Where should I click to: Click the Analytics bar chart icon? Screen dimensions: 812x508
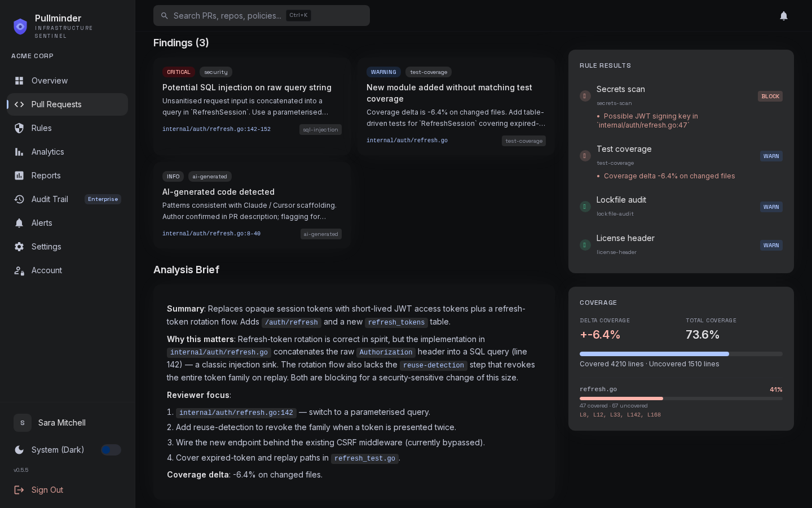point(19,152)
